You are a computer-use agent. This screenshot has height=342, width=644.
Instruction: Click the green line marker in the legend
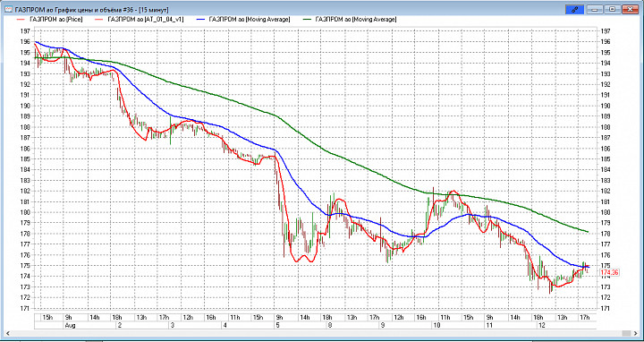click(306, 20)
